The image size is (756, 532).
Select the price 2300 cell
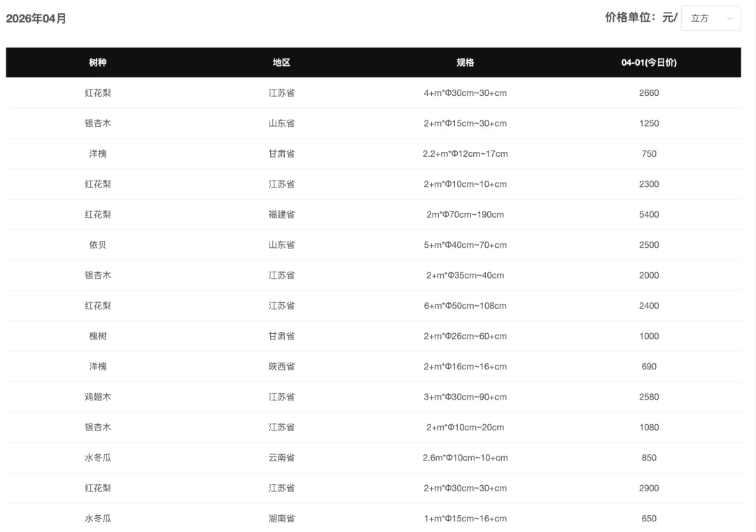(x=649, y=184)
